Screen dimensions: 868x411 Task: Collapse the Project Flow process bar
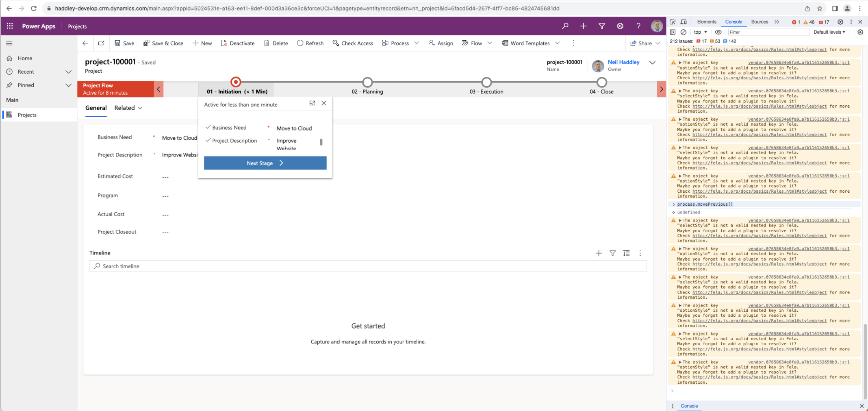pos(158,89)
